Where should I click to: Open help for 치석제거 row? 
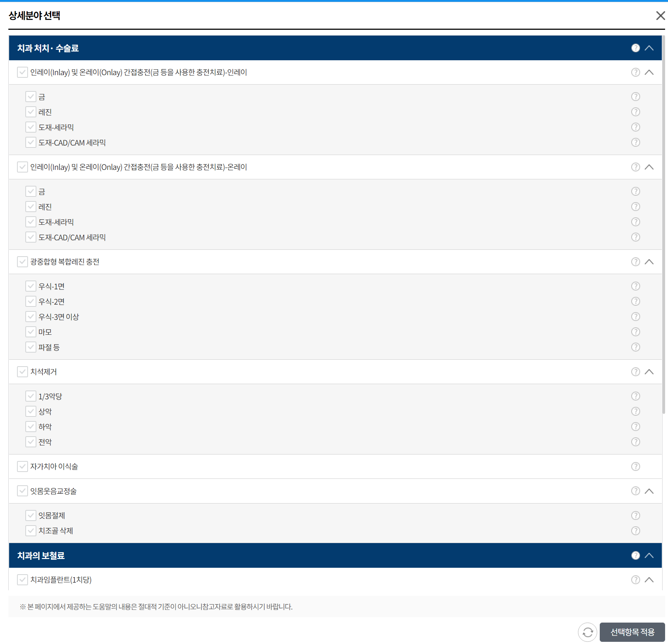[635, 372]
